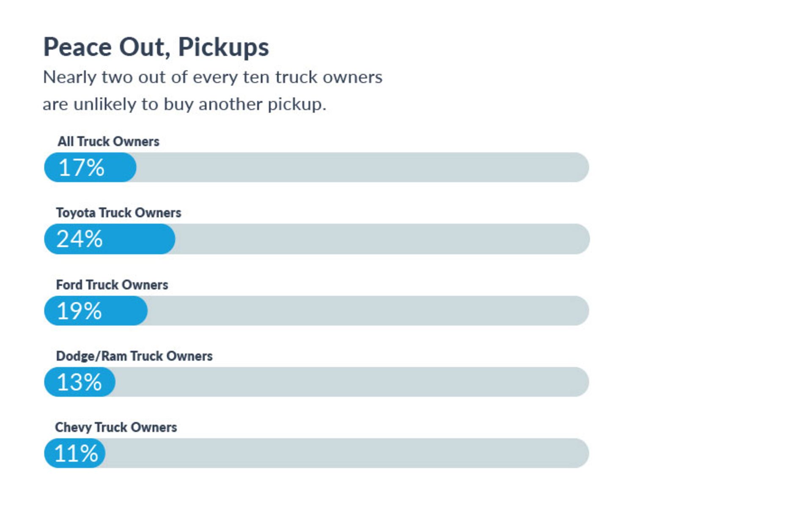Click the gray unfilled part of Chevy bar
Viewport: 812px width, 514px height.
pyautogui.click(x=346, y=453)
